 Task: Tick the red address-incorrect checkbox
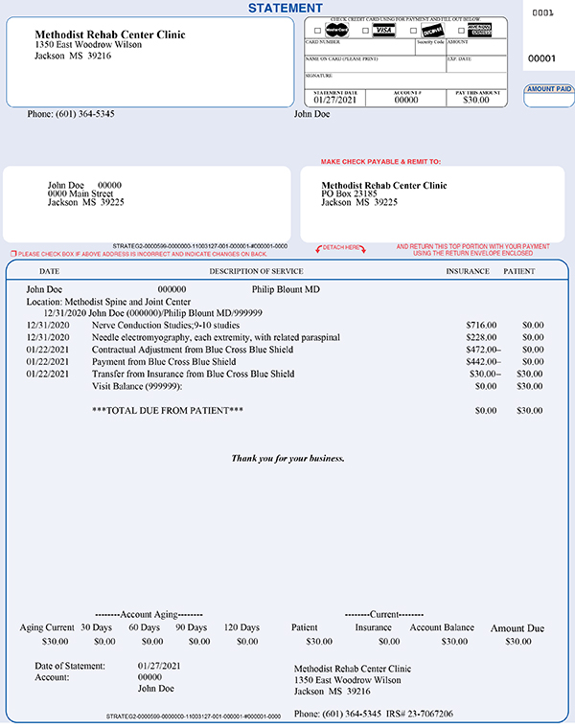[13, 254]
